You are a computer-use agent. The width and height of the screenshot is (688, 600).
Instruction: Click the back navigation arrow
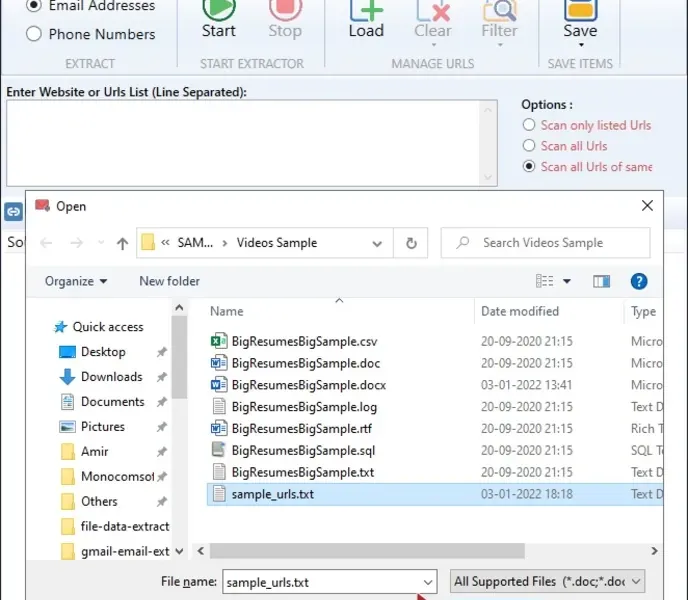coord(46,243)
